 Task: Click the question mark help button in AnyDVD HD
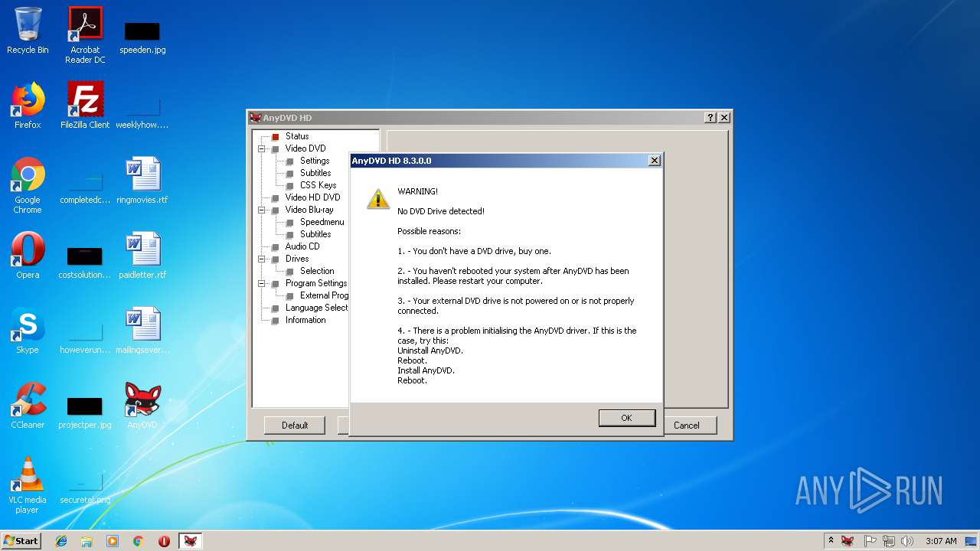[x=710, y=118]
